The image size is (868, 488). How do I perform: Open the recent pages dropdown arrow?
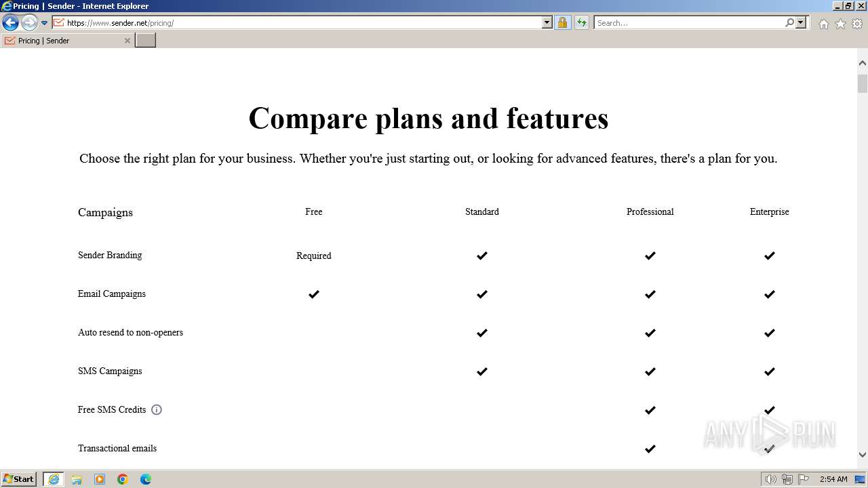[45, 23]
